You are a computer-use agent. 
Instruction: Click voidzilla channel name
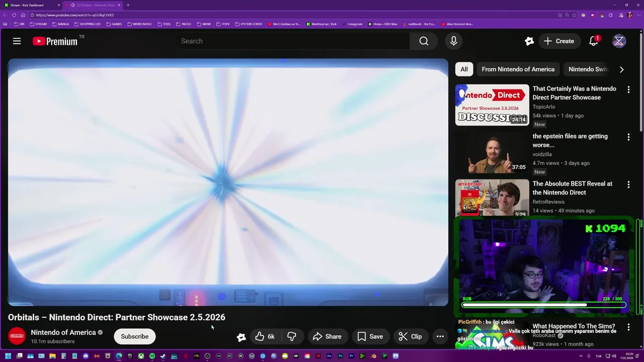(543, 154)
